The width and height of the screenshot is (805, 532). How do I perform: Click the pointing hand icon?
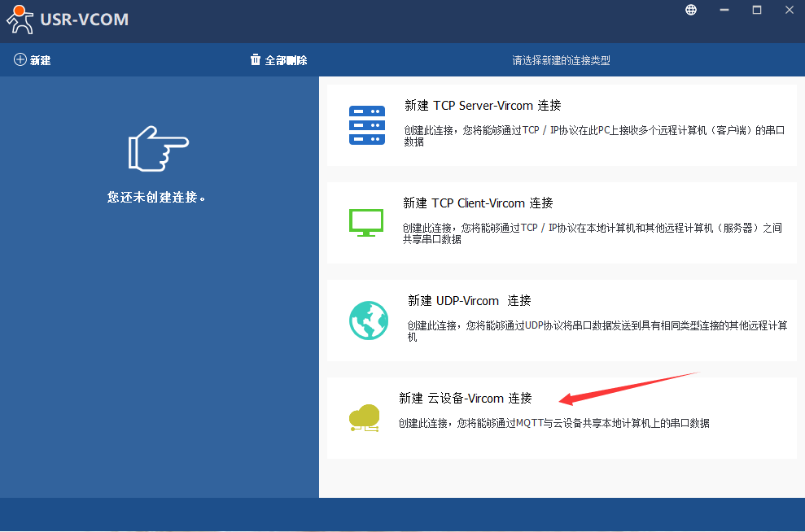pyautogui.click(x=158, y=148)
